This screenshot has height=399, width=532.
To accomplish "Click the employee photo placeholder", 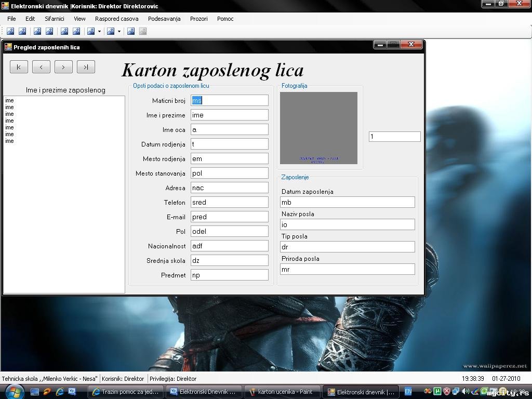I will (318, 128).
